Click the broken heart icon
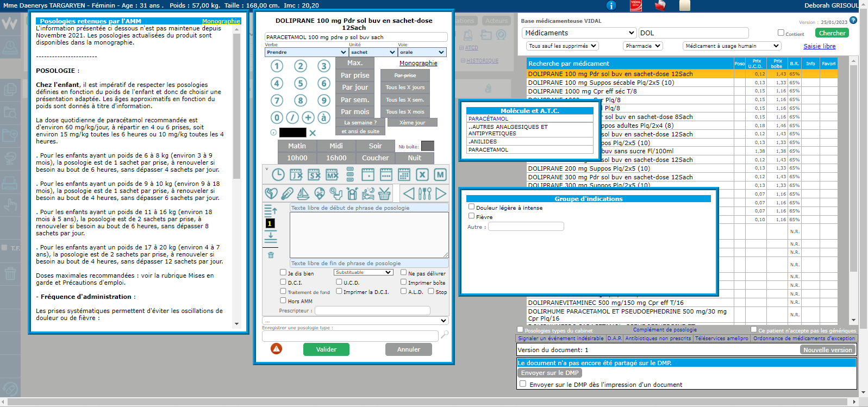 [x=271, y=193]
